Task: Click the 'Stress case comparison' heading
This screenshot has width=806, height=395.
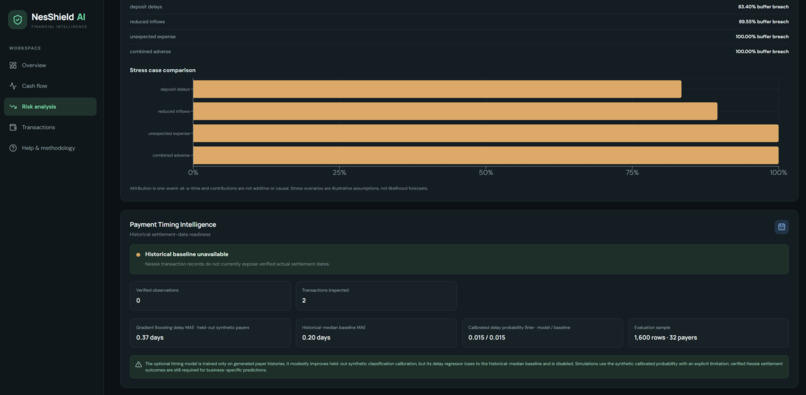Action: coord(162,70)
